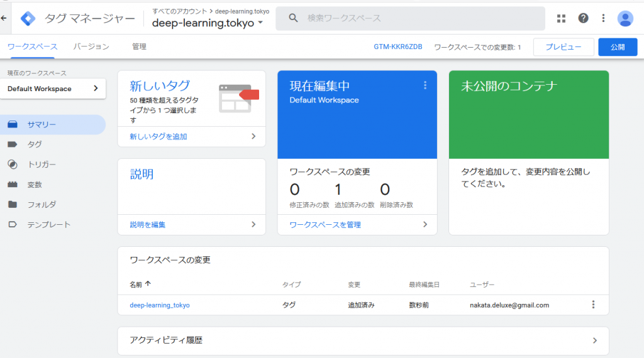This screenshot has width=644, height=358.
Task: Open the Default Workspace selector
Action: pyautogui.click(x=53, y=89)
